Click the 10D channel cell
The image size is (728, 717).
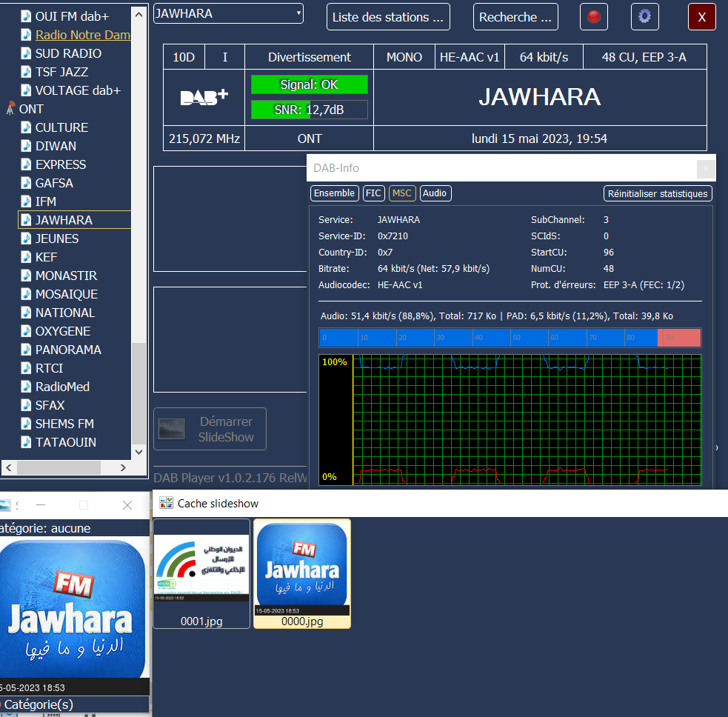point(184,57)
